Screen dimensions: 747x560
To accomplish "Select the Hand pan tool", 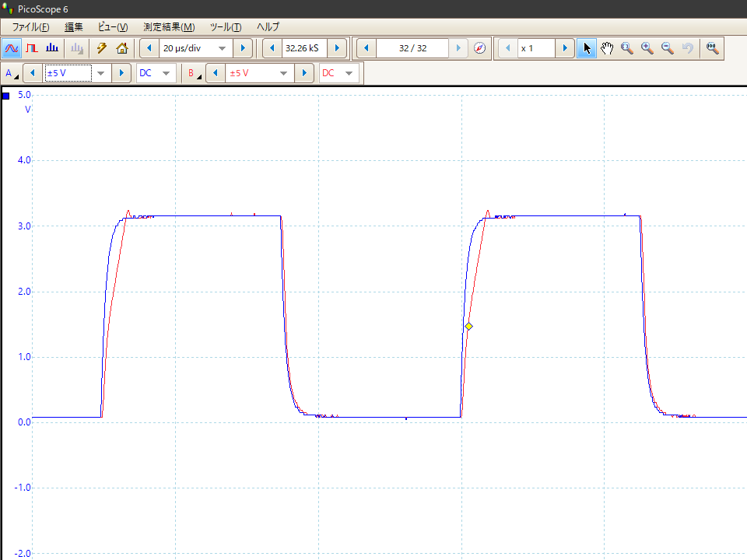I will [607, 48].
